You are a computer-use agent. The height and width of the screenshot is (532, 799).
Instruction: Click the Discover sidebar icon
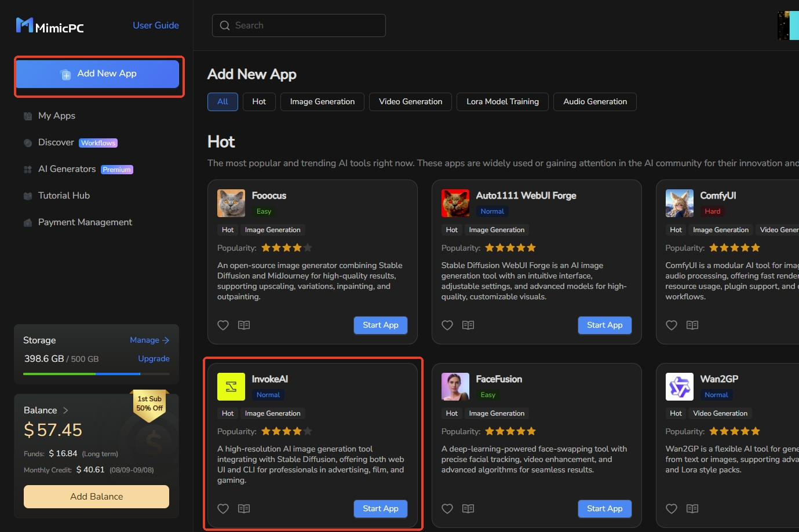[28, 143]
